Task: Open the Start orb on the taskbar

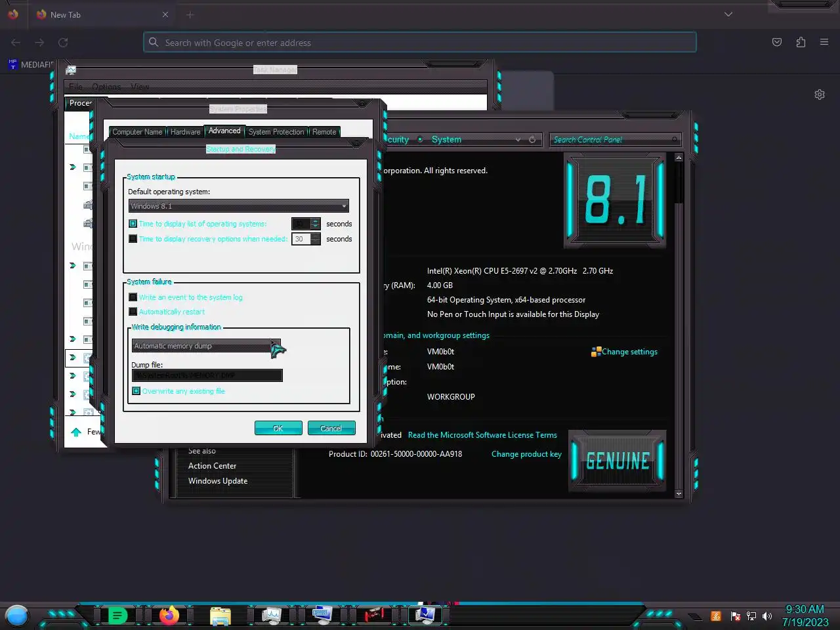Action: (17, 616)
